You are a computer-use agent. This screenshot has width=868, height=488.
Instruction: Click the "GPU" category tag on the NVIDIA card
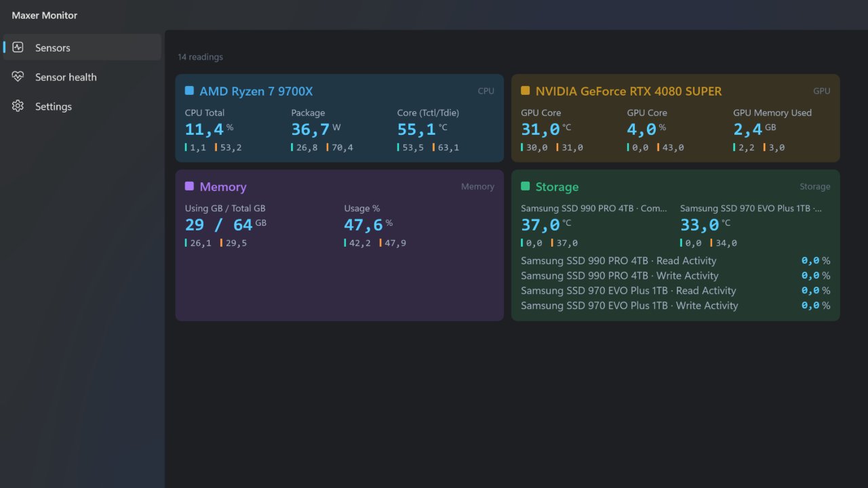pyautogui.click(x=822, y=91)
